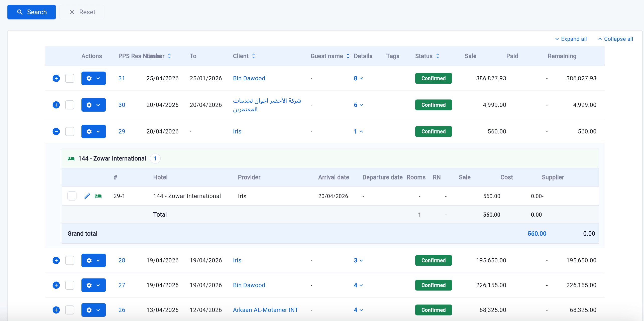The image size is (644, 321).
Task: Open Iris client in row 29
Action: point(237,131)
